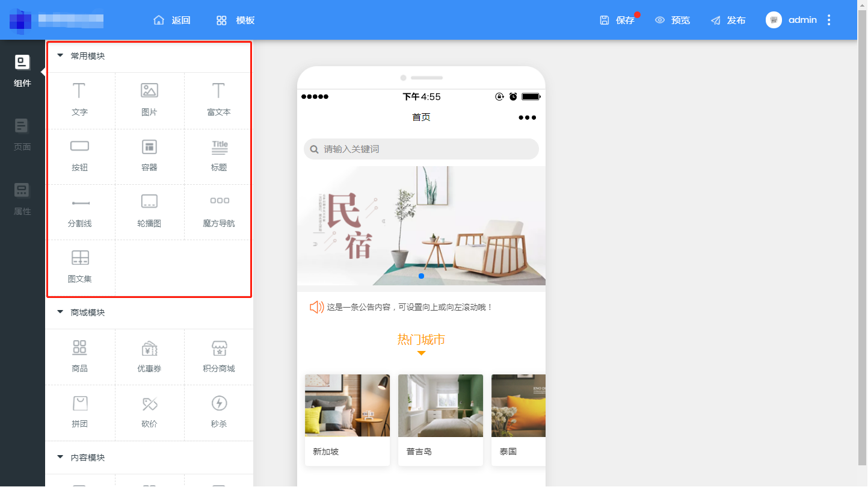Collapse the 商城模块 section
The image size is (868, 487).
(x=60, y=312)
